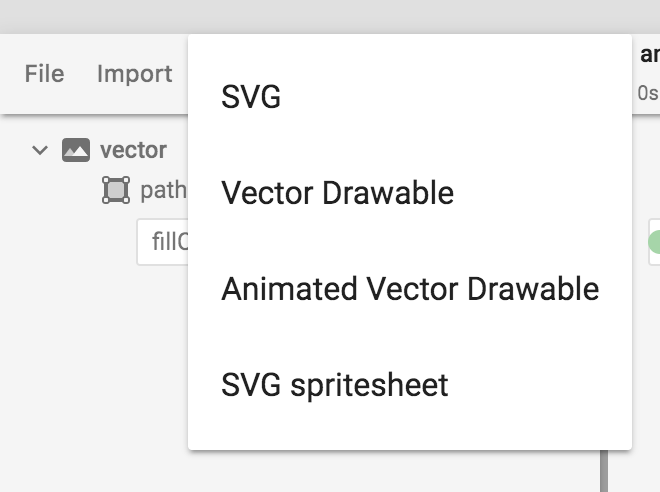Click blank white space at dropdown bottom
Viewport: 660px width, 492px height.
coord(410,432)
